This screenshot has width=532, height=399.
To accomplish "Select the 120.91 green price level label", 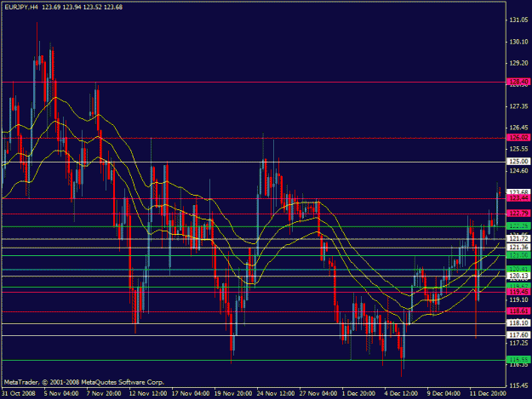I will tap(518, 269).
